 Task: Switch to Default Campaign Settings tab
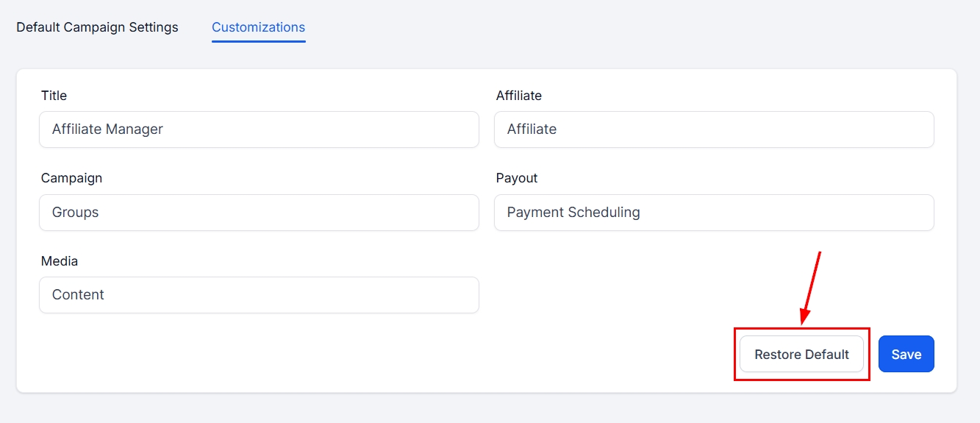[x=97, y=27]
